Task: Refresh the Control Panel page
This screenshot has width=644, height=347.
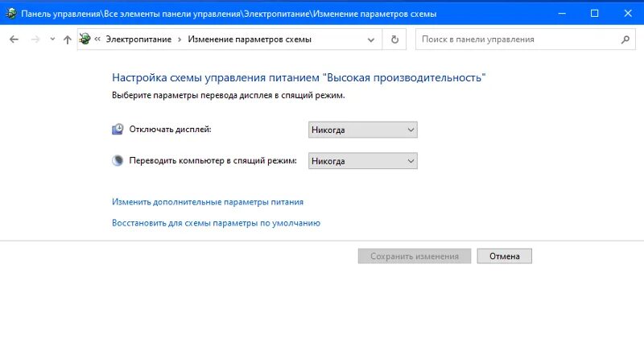Action: (394, 39)
